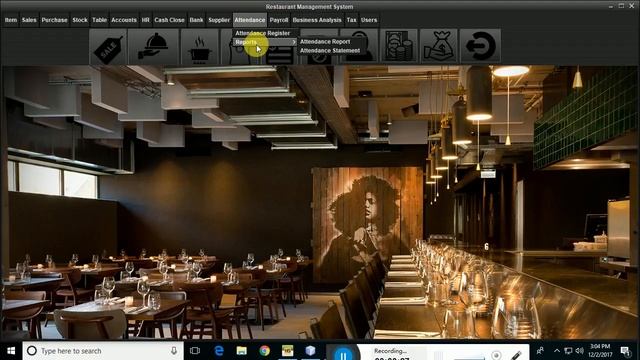This screenshot has height=360, width=640.
Task: Open the Business Analysis menu
Action: [x=317, y=20]
